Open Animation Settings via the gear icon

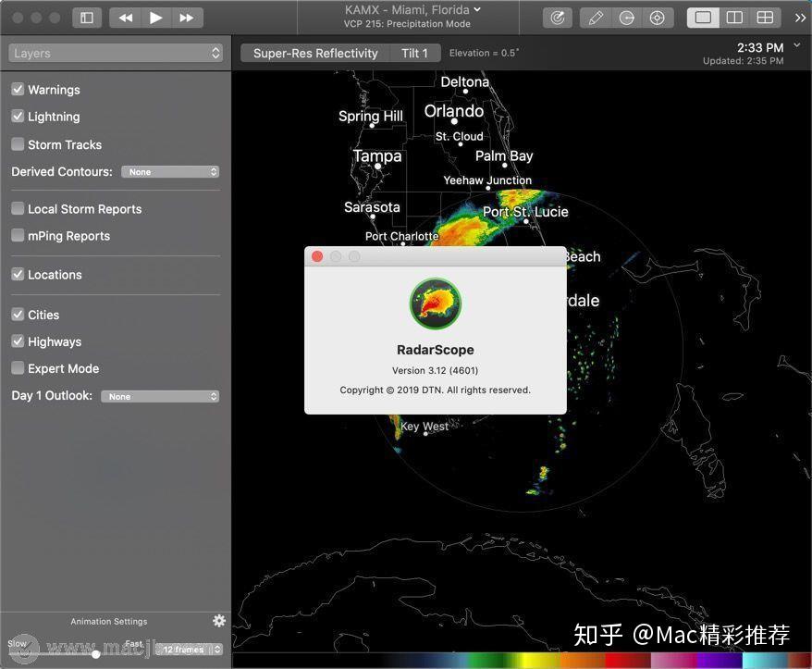click(219, 620)
